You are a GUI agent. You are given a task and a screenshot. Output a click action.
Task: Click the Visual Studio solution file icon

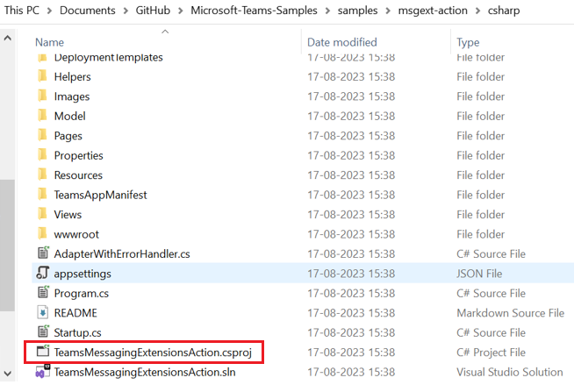[x=42, y=372]
